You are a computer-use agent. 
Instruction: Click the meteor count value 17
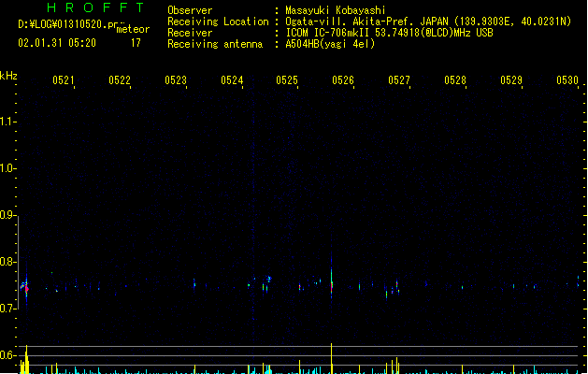pos(136,43)
